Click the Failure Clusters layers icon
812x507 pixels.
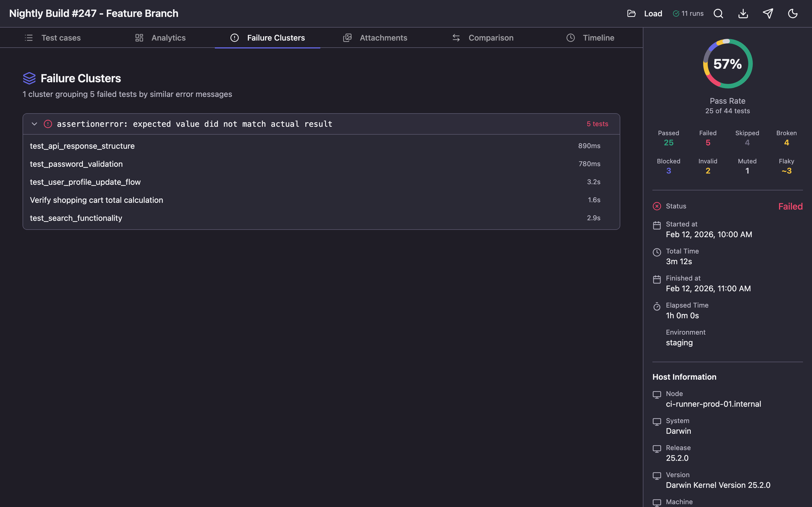pyautogui.click(x=29, y=78)
